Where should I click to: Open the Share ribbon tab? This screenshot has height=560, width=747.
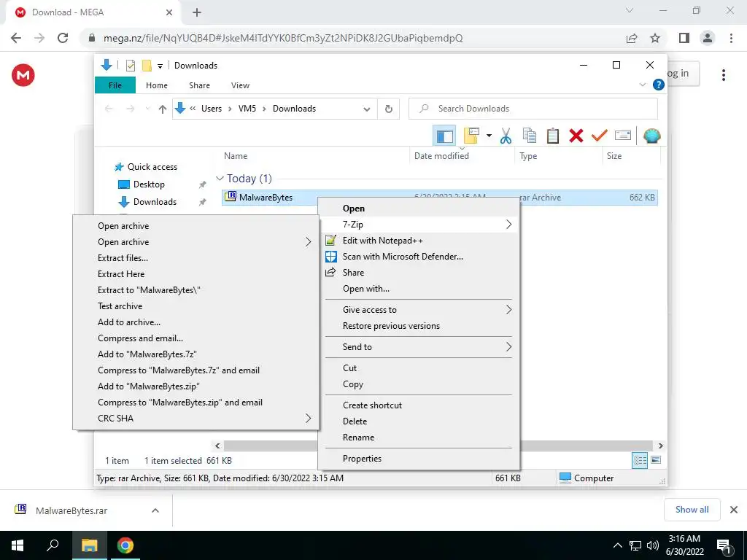pos(199,85)
